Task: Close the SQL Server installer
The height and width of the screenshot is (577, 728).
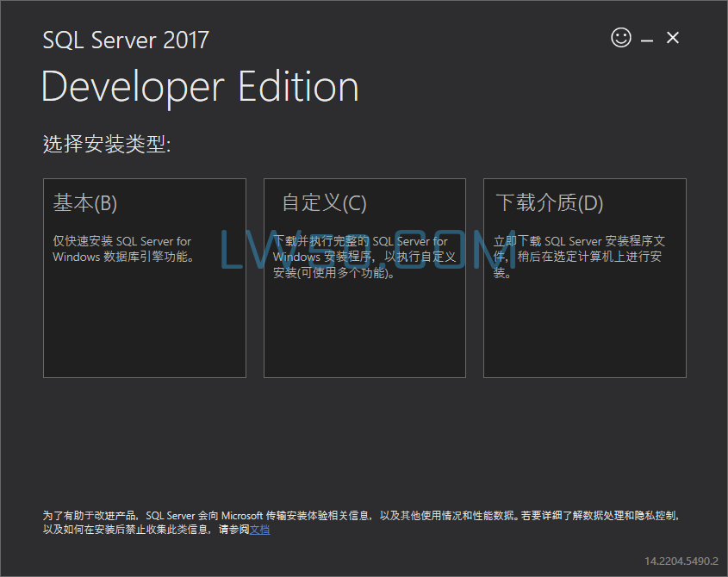Action: [672, 38]
